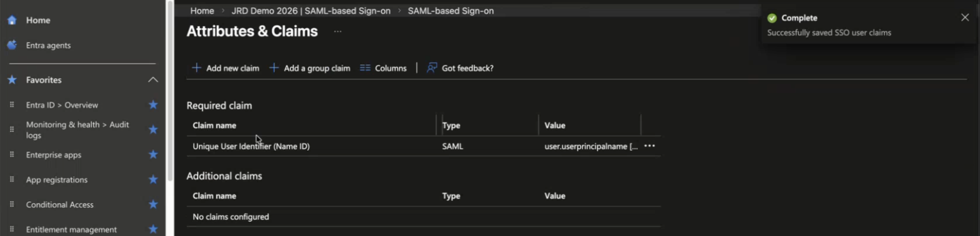Unfavorite Monitoring & health Audit logs star
This screenshot has width=980, height=236.
tap(153, 129)
